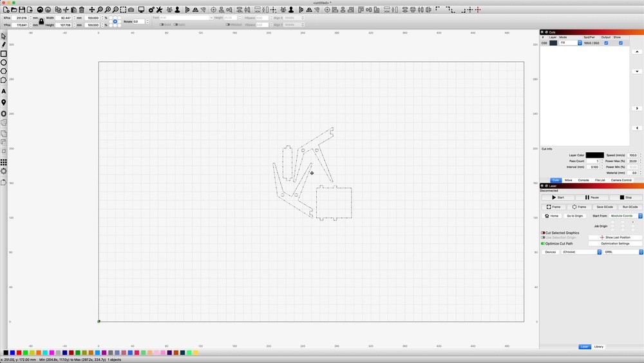Open Optimization Settings
Screen dimensions: 644x363
tap(615, 243)
